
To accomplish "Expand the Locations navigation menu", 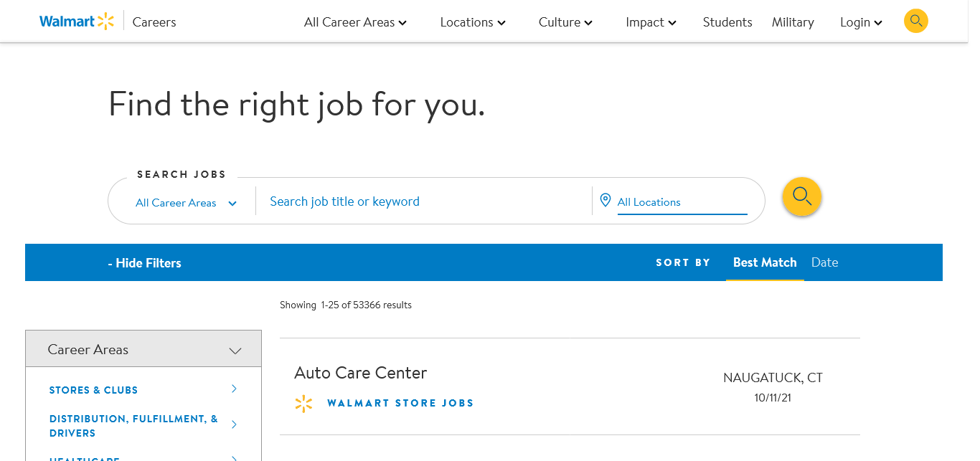I will coord(473,22).
